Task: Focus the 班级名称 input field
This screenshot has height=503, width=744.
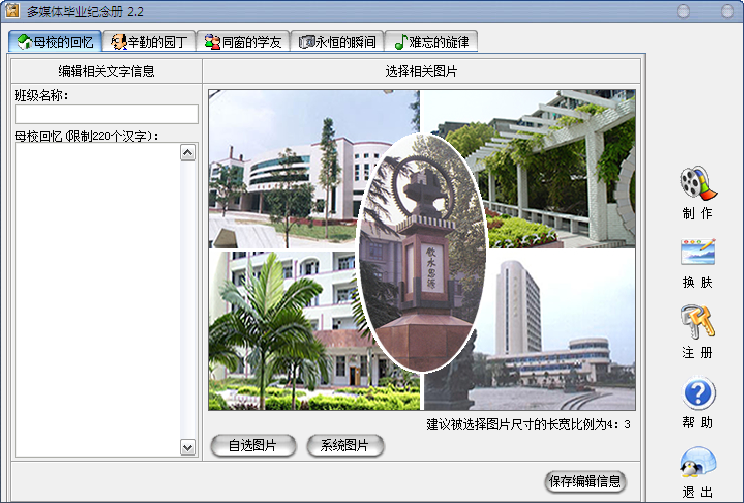Action: click(107, 114)
